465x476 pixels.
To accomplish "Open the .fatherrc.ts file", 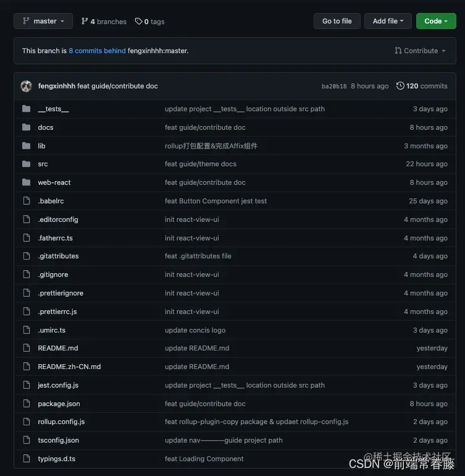I will [55, 238].
